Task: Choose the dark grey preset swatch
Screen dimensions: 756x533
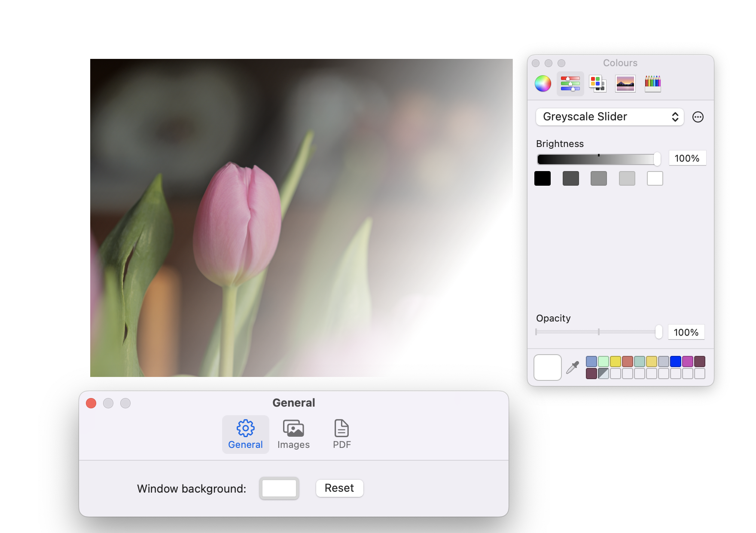Action: tap(571, 178)
